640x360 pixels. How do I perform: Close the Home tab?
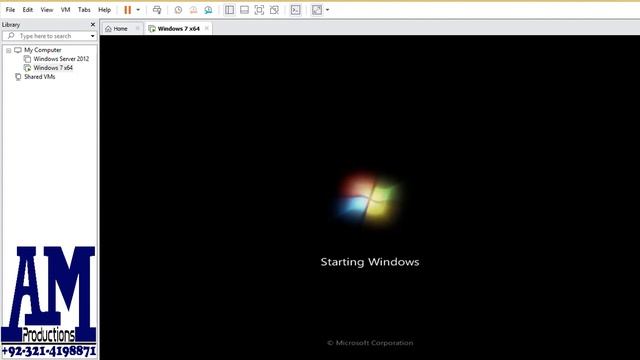coord(138,28)
